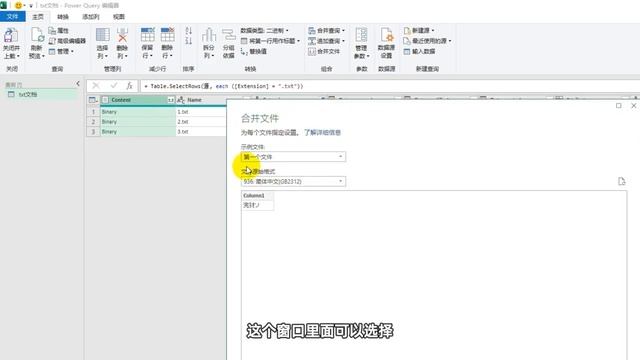Click Enter Data (输入数据)
This screenshot has height=360, width=640.
pyautogui.click(x=419, y=51)
